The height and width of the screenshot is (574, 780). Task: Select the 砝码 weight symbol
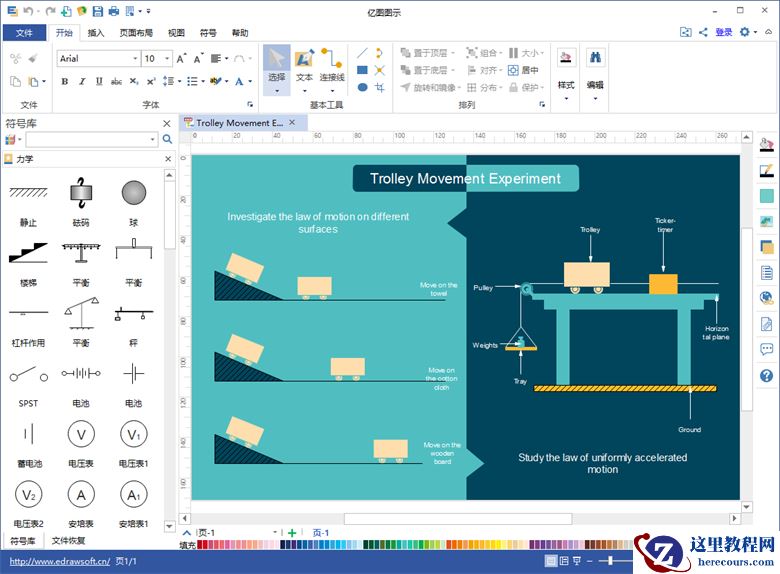81,201
